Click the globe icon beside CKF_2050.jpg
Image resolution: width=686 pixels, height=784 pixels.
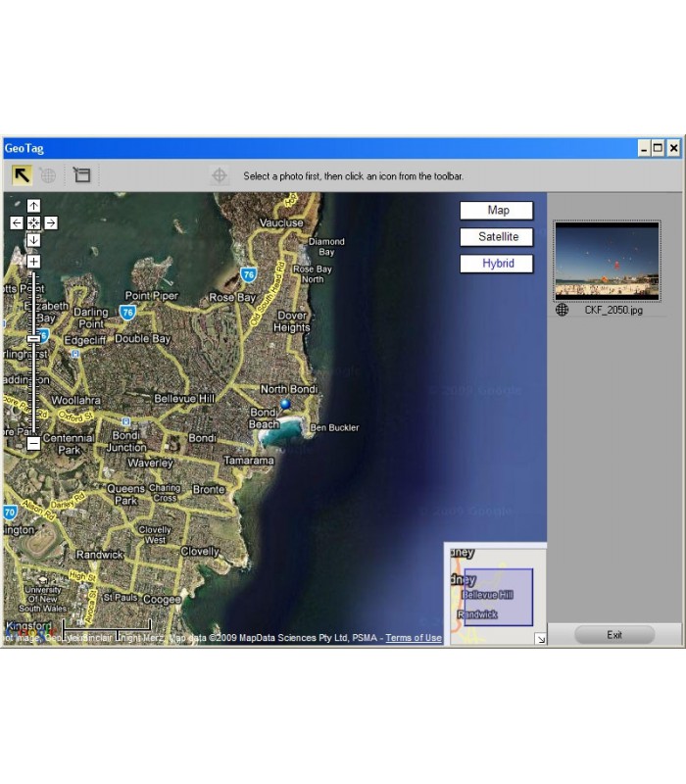562,310
